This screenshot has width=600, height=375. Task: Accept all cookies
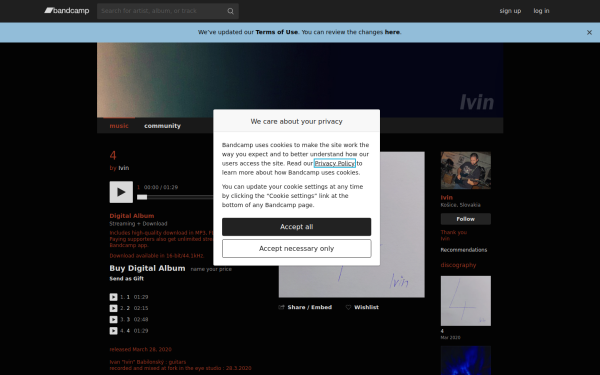pyautogui.click(x=297, y=227)
